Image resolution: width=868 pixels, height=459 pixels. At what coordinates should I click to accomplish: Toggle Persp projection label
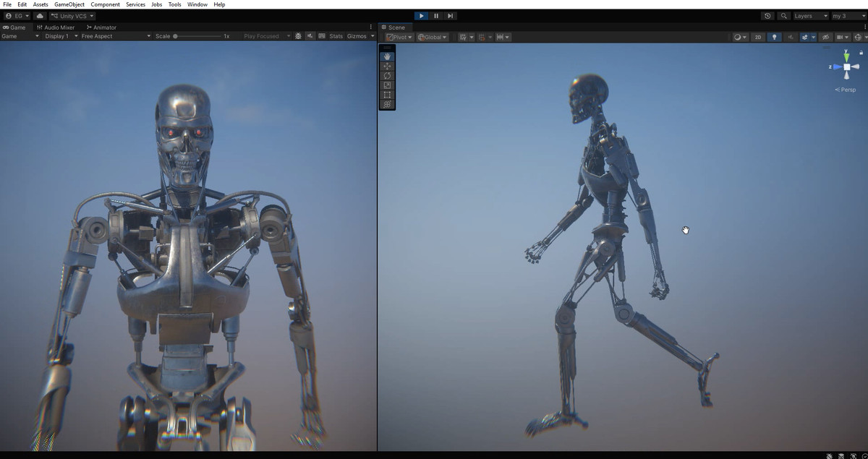[846, 90]
